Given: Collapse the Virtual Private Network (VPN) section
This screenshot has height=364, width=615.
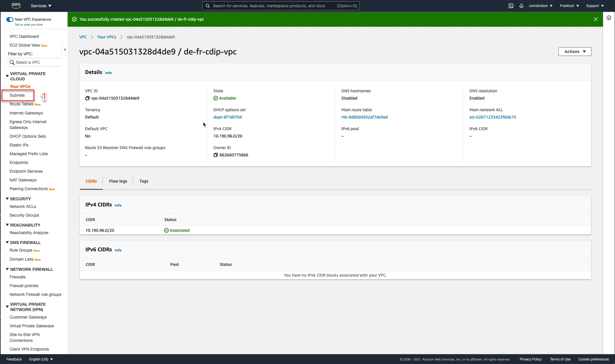Looking at the screenshot, I should point(7,307).
